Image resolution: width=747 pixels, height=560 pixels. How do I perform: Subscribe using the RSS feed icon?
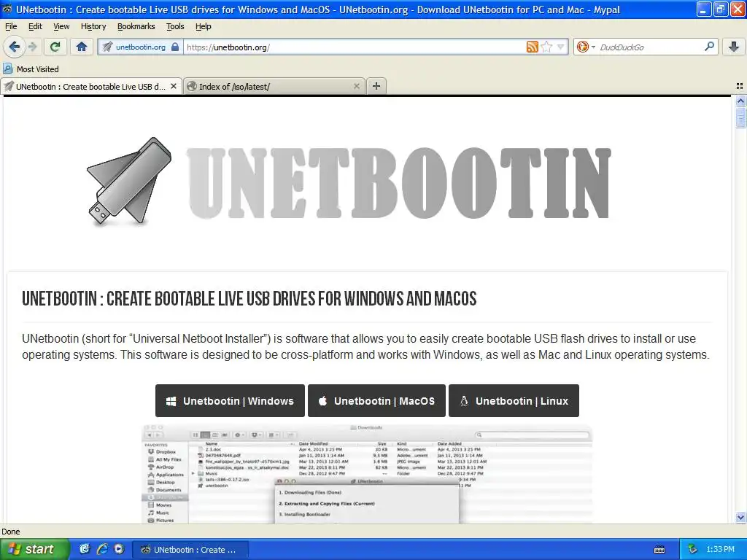coord(532,47)
